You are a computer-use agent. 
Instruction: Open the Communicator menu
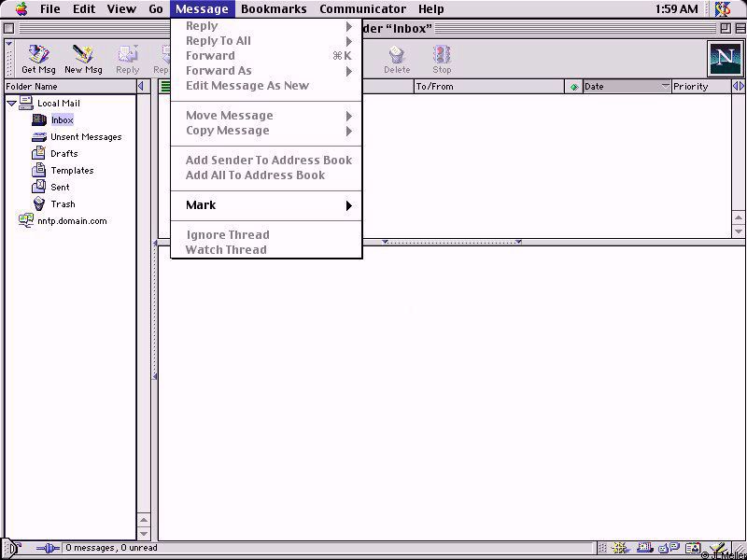point(362,8)
